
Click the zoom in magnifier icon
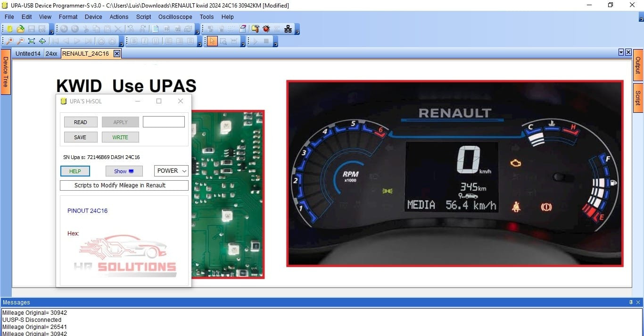click(x=9, y=41)
